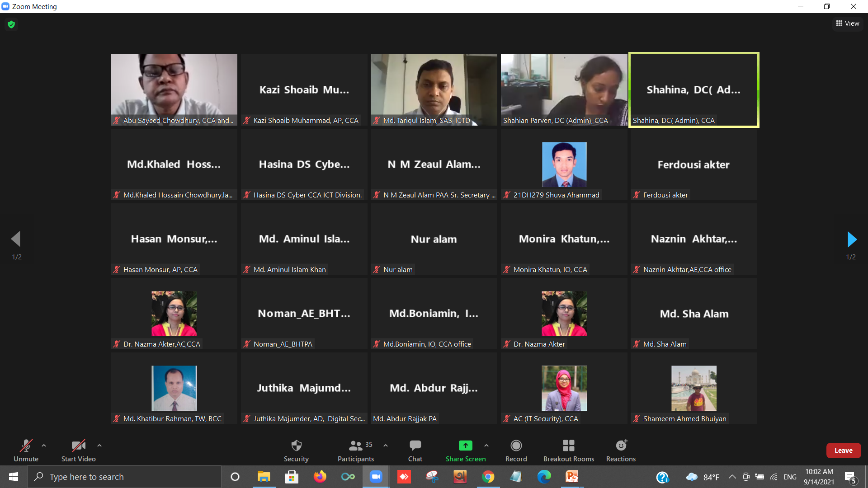Select Abu Sayeed Chowdhury's video tile
Screen dimensions: 868x488
pos(174,89)
